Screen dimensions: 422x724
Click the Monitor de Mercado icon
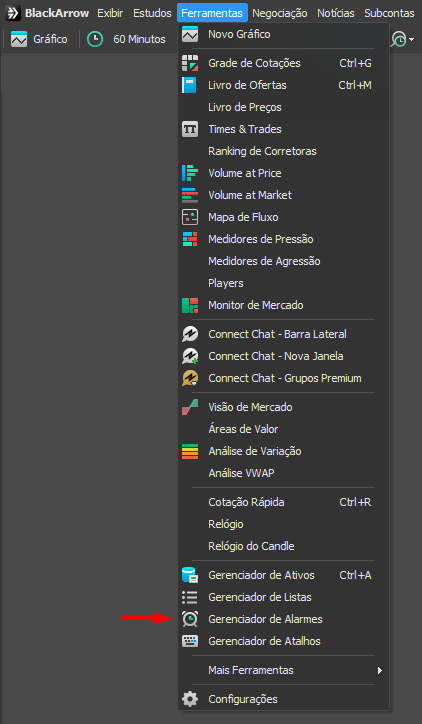[x=190, y=305]
